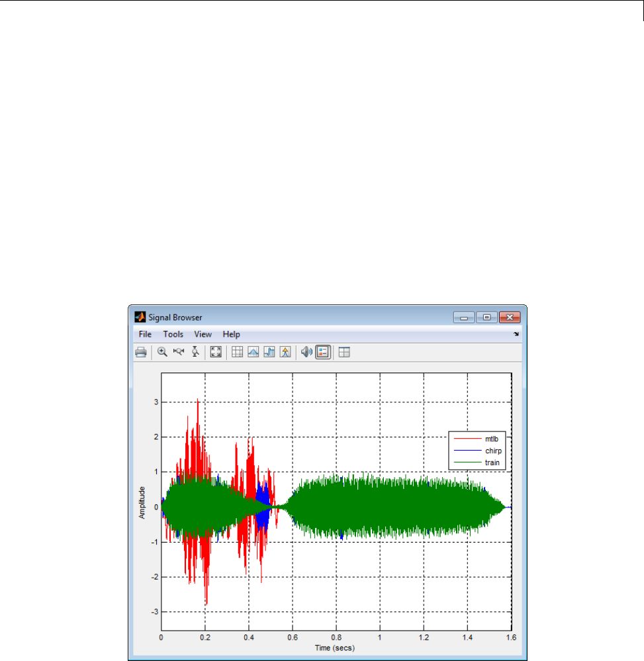This screenshot has width=644, height=661.
Task: Close the Signal Browser window
Action: [510, 318]
